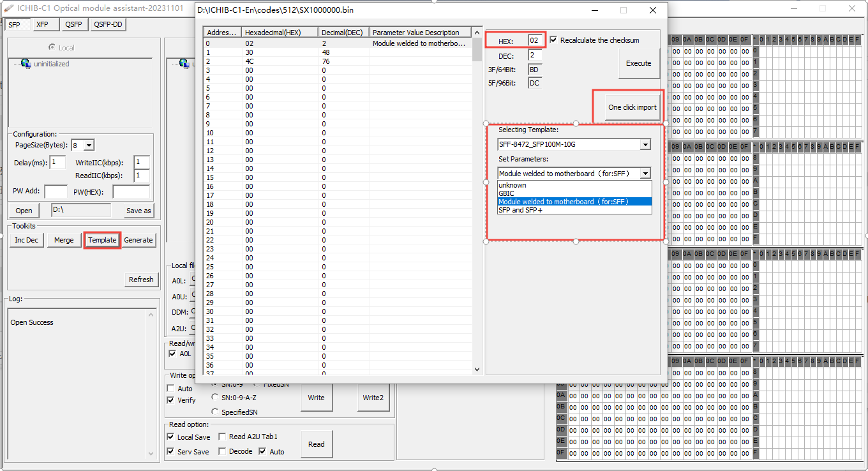
Task: Enable Read A2U Tab1 option
Action: click(221, 437)
